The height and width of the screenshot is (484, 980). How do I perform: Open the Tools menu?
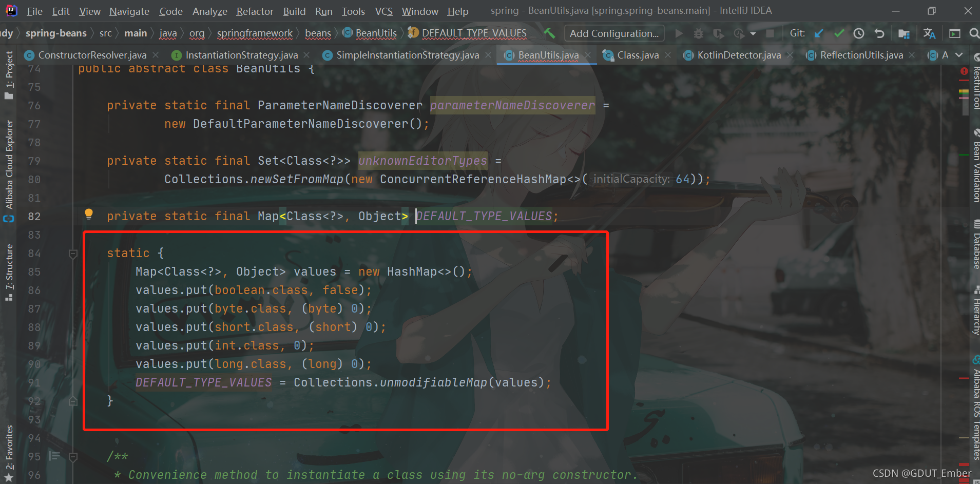353,11
